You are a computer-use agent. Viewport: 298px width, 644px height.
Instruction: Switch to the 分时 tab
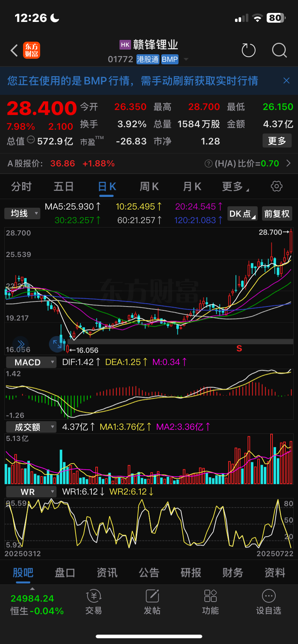click(21, 187)
